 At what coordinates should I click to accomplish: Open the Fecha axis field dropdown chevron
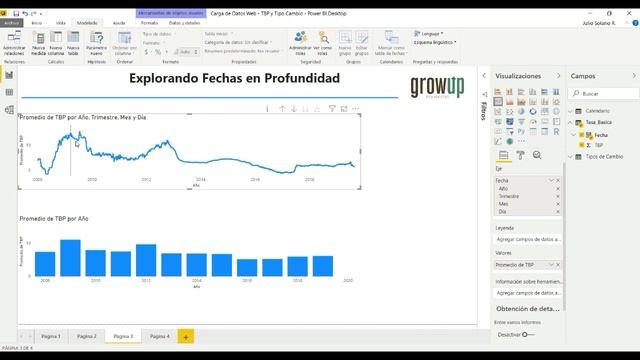551,180
